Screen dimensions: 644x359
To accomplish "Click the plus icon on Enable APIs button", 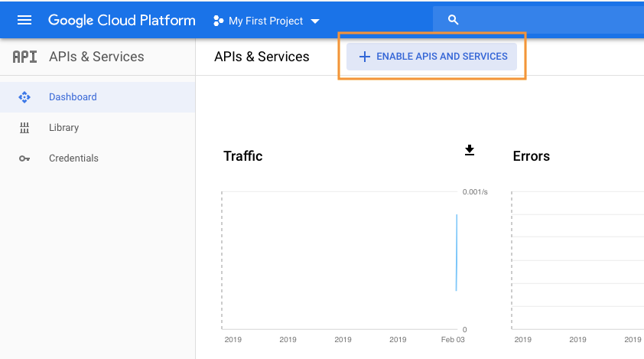I will (x=364, y=57).
